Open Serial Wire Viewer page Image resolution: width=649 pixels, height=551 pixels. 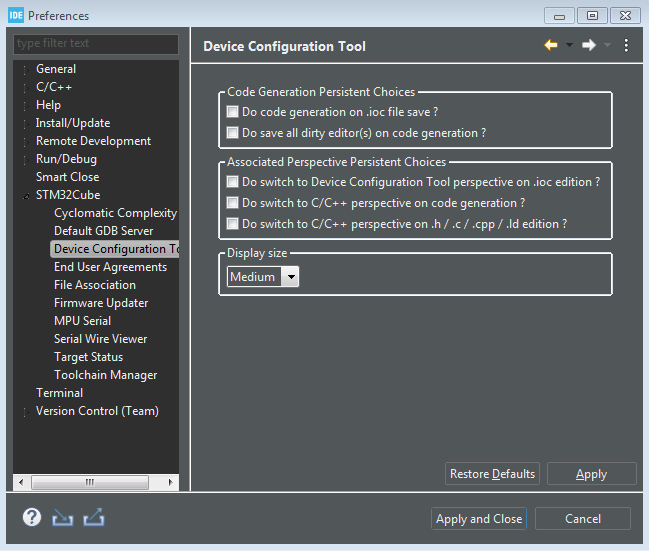pos(101,339)
